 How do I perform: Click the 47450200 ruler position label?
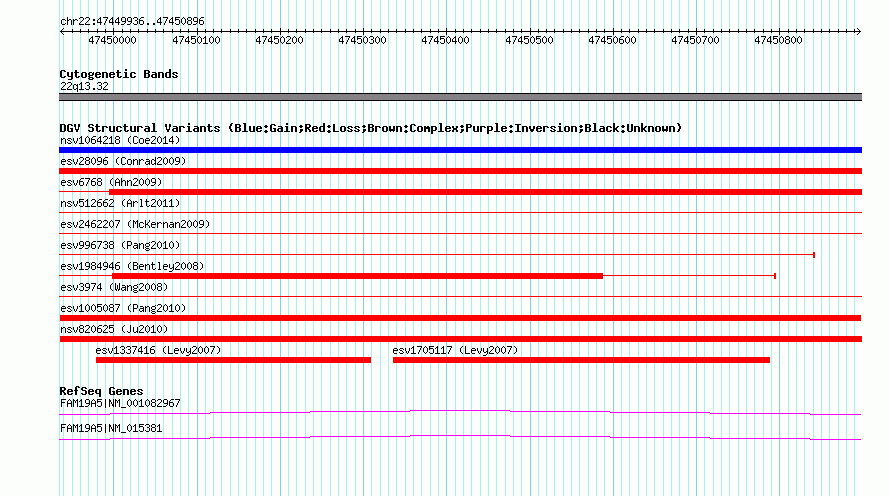279,40
